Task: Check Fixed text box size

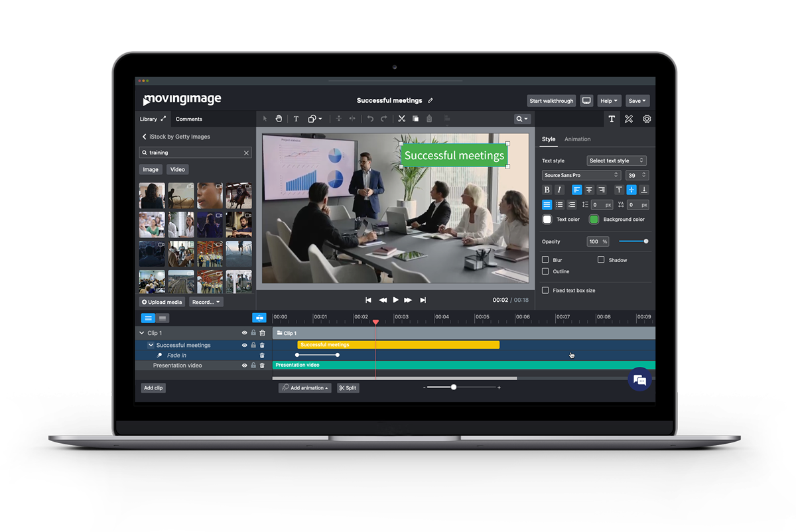Action: (x=545, y=291)
